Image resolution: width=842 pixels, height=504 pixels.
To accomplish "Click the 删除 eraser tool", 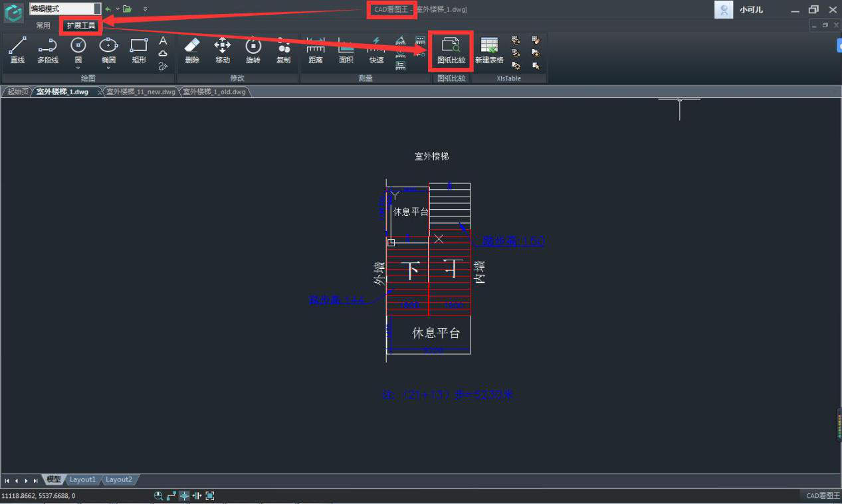I will click(x=192, y=50).
